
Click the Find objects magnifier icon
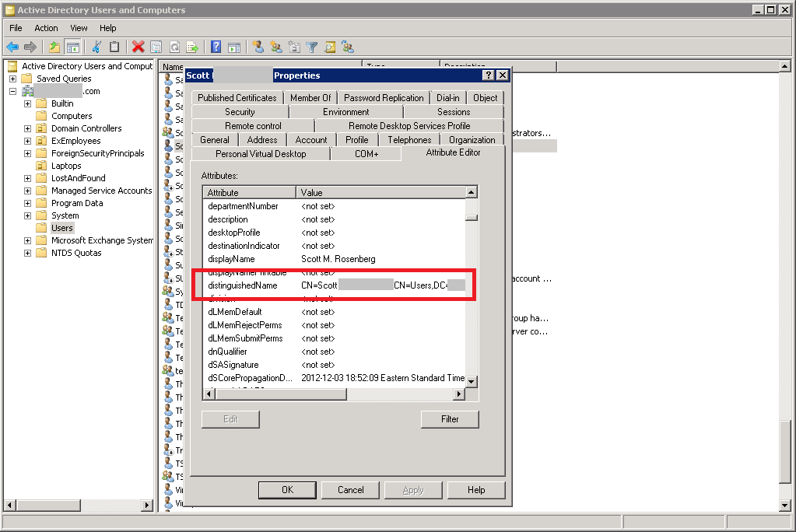pyautogui.click(x=330, y=47)
